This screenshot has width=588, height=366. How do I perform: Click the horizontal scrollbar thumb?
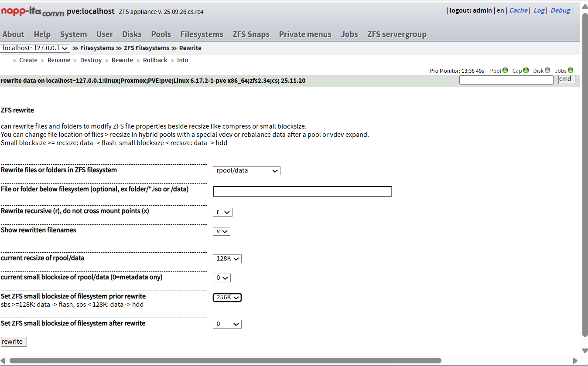tap(225, 361)
